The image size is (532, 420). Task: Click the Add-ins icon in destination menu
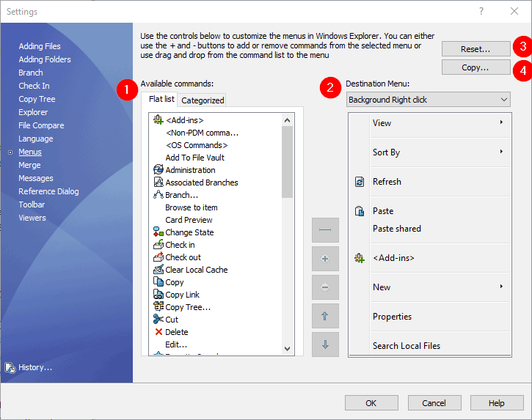[x=360, y=258]
